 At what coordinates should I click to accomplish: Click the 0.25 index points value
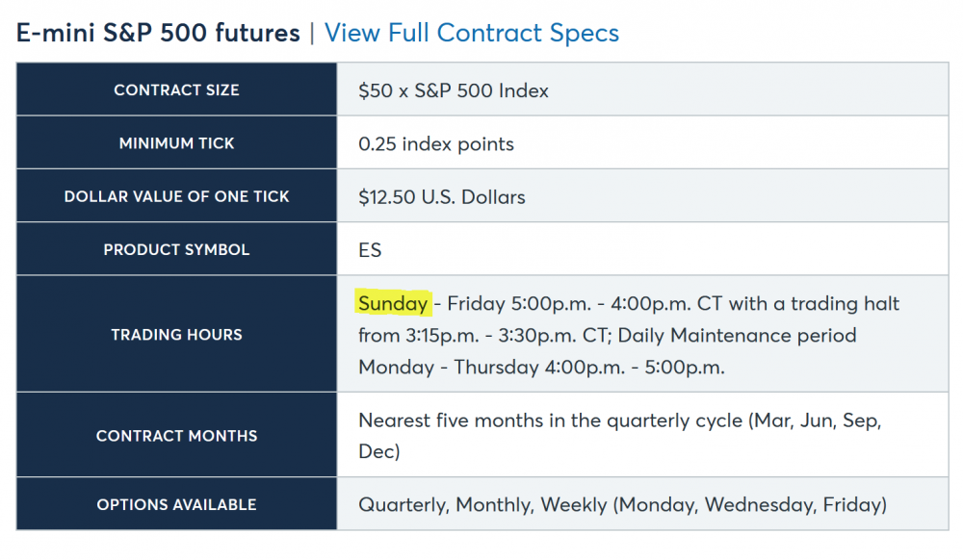point(436,144)
